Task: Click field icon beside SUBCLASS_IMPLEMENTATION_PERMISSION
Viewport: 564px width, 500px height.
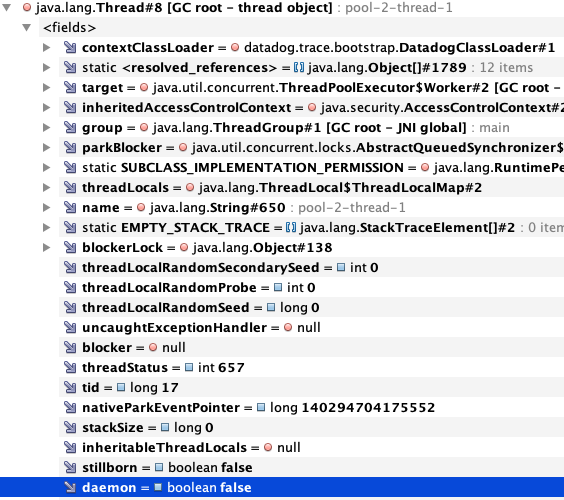Action: [70, 168]
